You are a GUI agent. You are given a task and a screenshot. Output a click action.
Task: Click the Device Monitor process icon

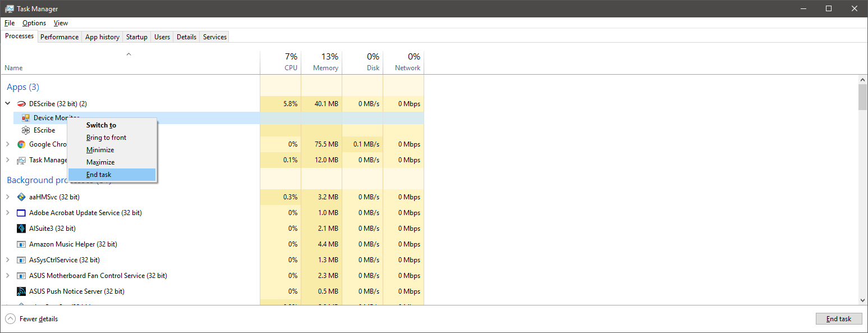click(26, 118)
